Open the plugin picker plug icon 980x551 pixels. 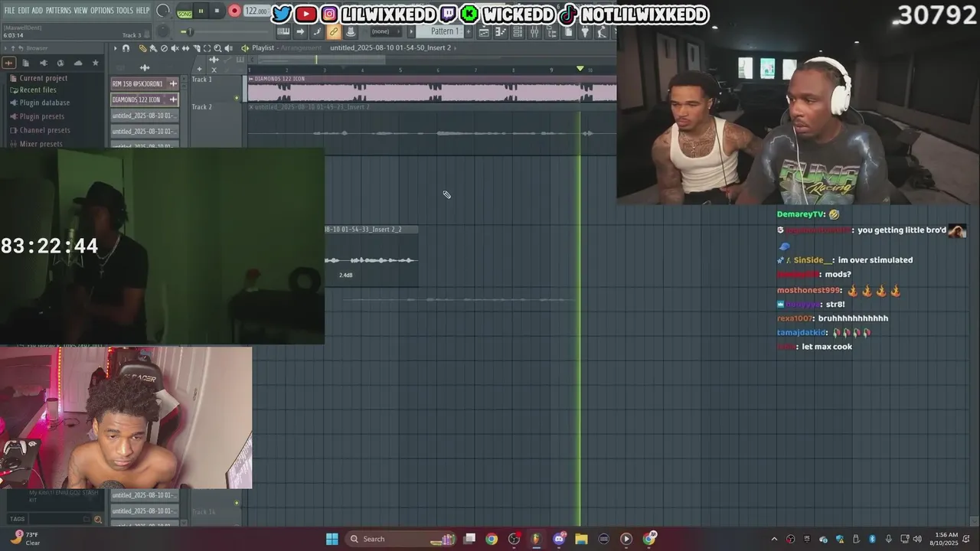click(586, 32)
